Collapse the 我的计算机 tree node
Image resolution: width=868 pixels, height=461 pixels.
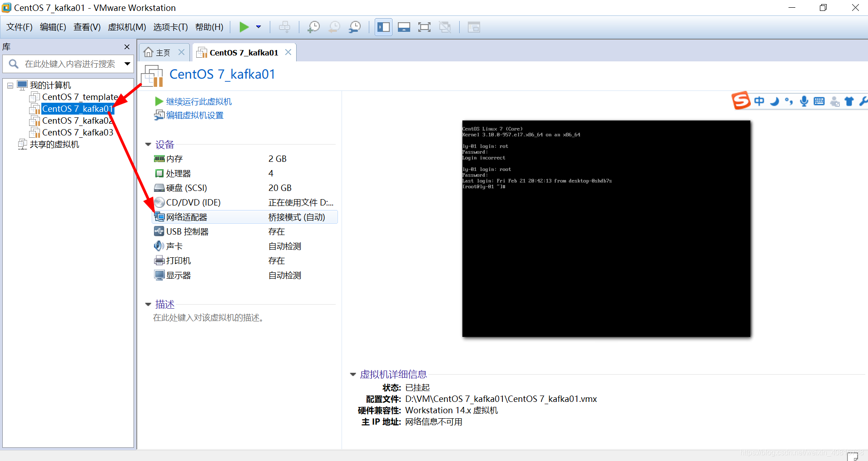[10, 85]
